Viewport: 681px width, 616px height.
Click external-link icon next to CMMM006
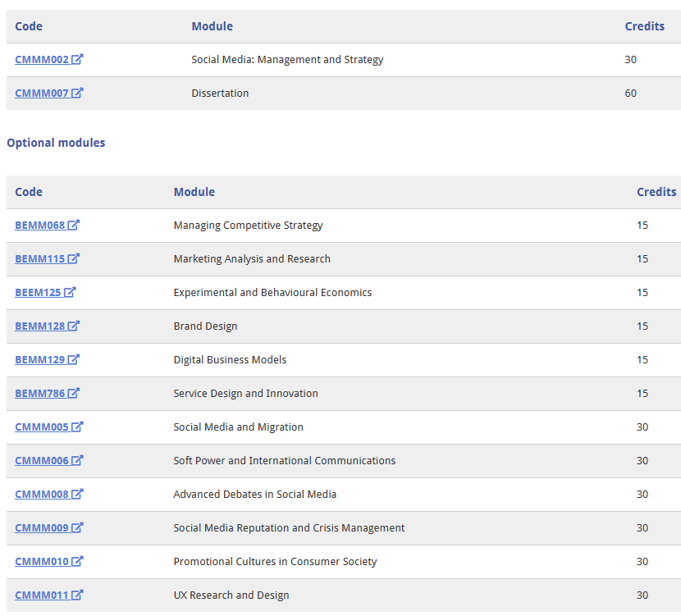point(77,460)
